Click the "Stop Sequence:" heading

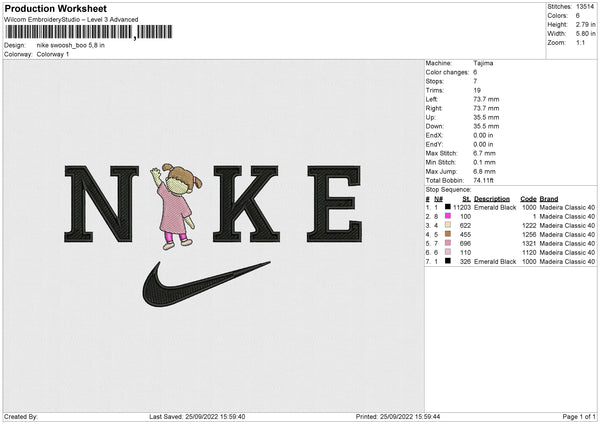point(448,189)
